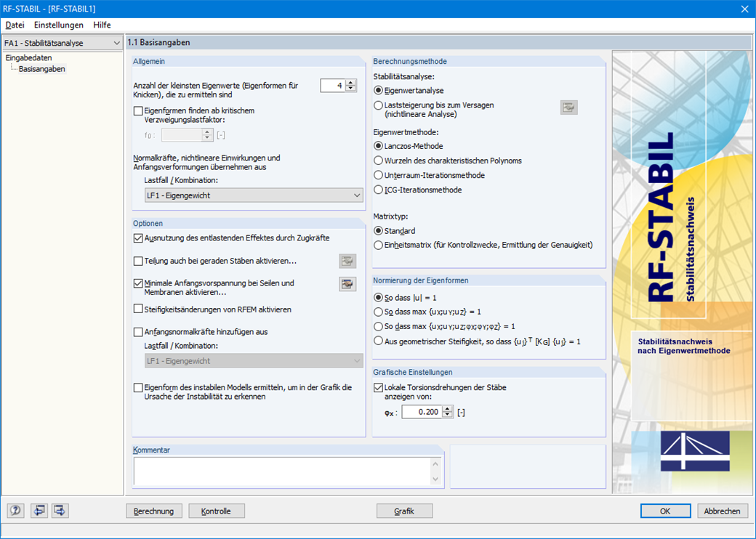Open minimal initial prestress settings icon
Screen dimensions: 756x539
347,284
